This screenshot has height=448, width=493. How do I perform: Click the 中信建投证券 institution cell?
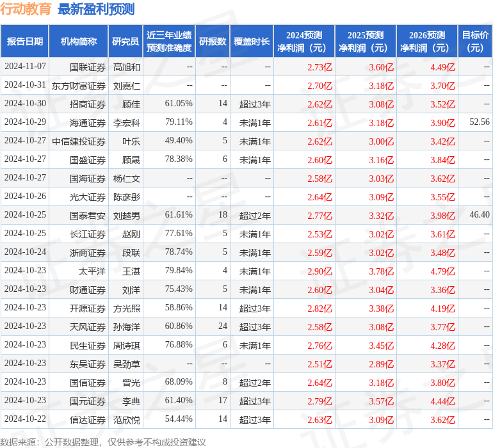pos(79,141)
